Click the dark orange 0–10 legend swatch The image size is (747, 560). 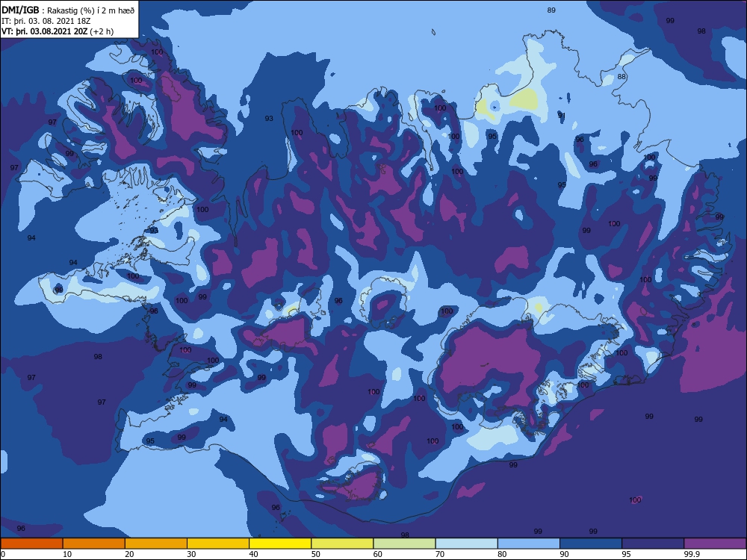(31, 544)
